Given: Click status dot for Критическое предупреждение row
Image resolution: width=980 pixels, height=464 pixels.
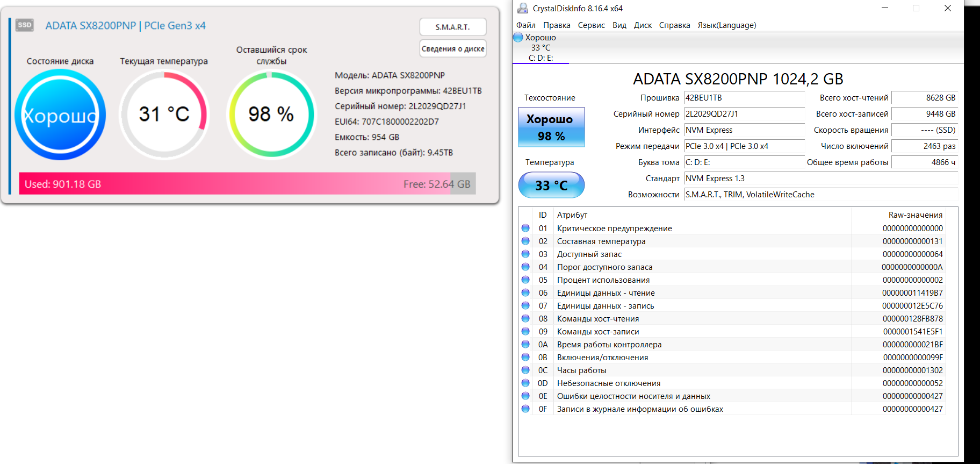Looking at the screenshot, I should point(525,228).
